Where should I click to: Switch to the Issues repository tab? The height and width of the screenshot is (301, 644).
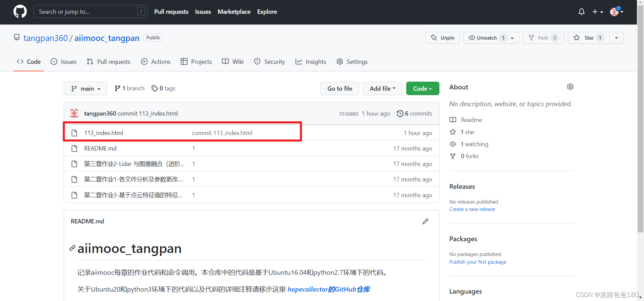pyautogui.click(x=64, y=62)
